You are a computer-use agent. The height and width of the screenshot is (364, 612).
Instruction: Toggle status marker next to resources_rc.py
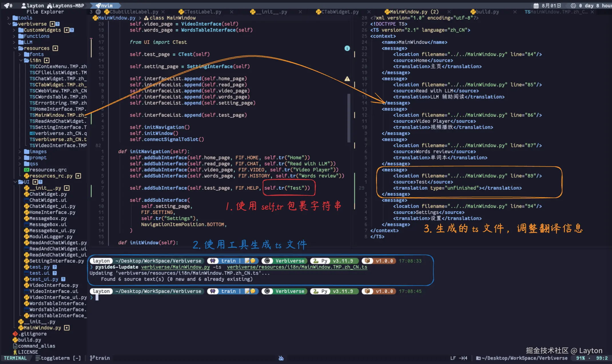click(x=78, y=176)
